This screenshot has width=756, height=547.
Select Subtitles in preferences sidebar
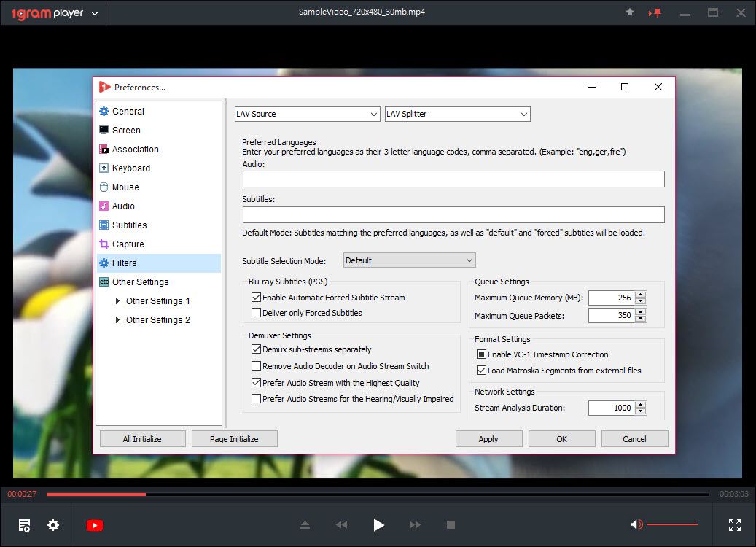(x=129, y=225)
